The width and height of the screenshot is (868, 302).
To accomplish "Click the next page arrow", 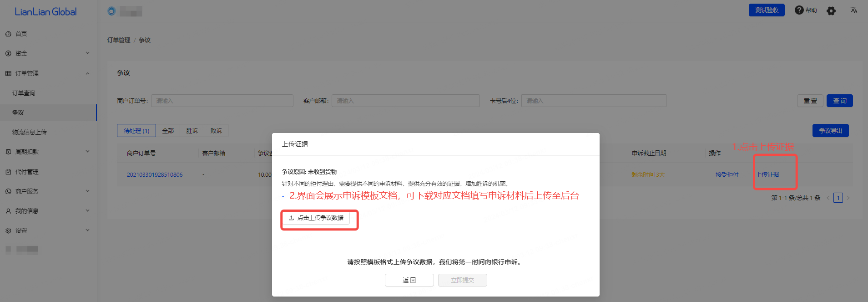I will click(x=848, y=198).
